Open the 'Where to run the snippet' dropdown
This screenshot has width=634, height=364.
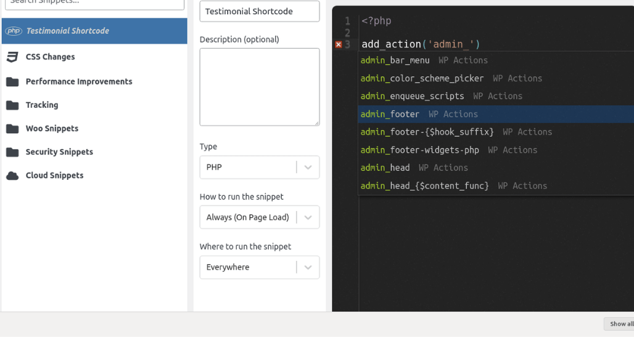259,267
